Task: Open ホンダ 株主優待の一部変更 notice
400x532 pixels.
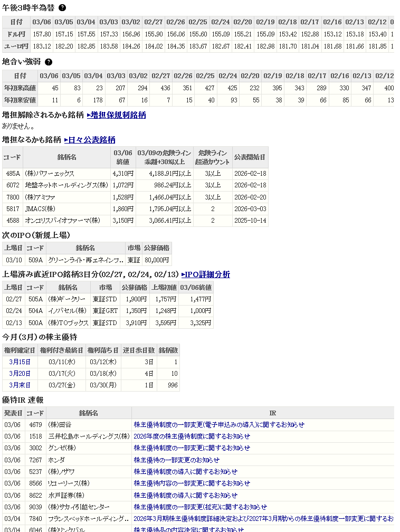Action: [176, 460]
